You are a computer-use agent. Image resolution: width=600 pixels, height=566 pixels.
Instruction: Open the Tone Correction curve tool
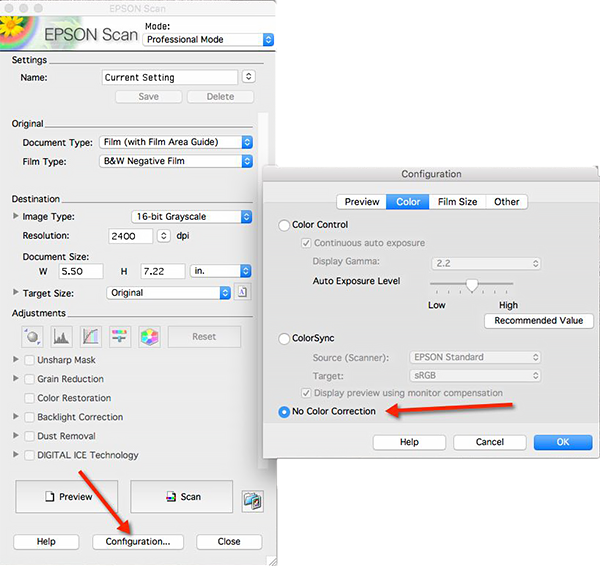tap(91, 337)
